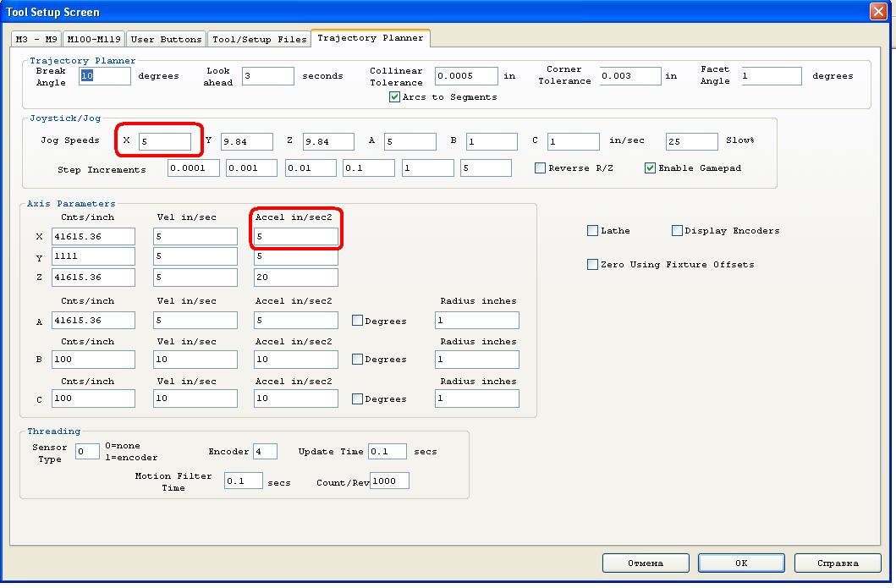
Task: Click the B axis Vel in/sec field
Action: pyautogui.click(x=195, y=360)
